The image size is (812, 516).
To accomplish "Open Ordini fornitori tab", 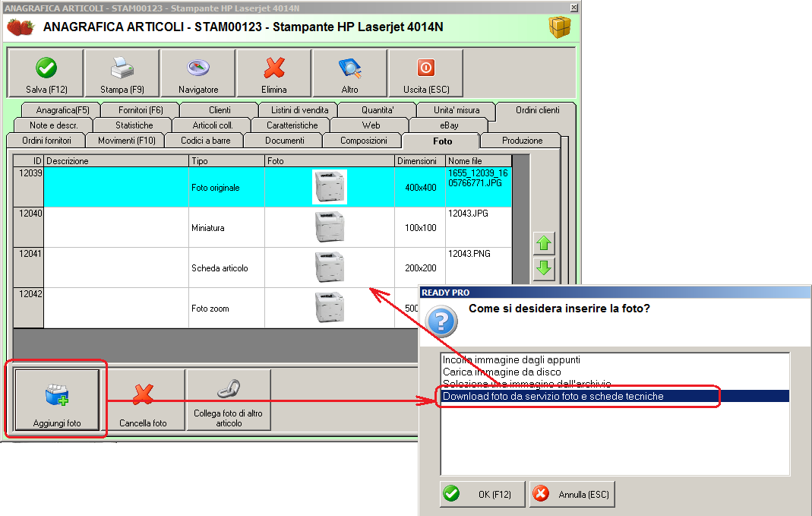I will click(x=46, y=141).
